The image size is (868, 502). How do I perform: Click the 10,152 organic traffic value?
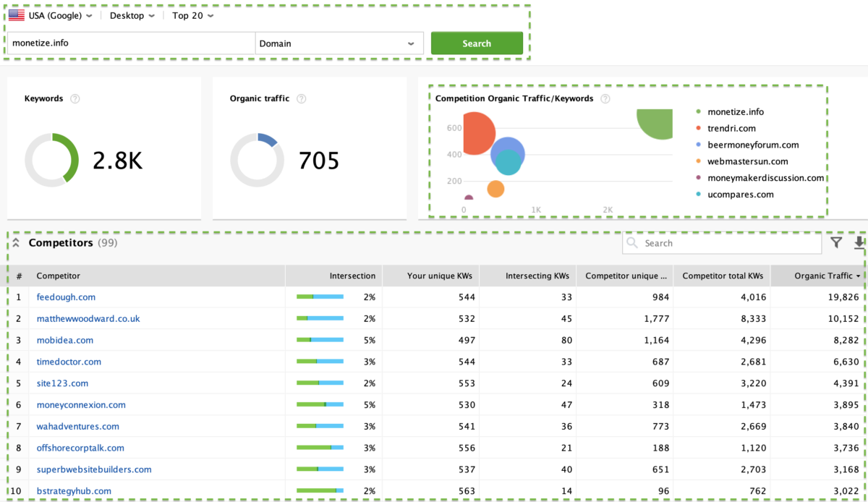[844, 318]
